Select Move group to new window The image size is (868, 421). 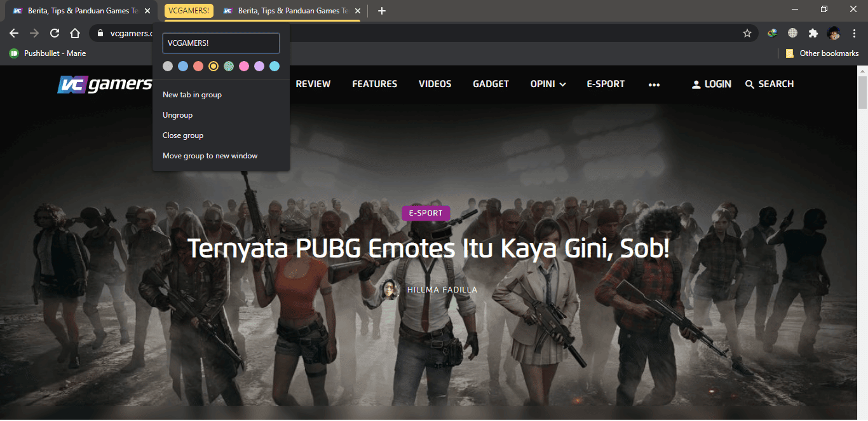click(221, 156)
